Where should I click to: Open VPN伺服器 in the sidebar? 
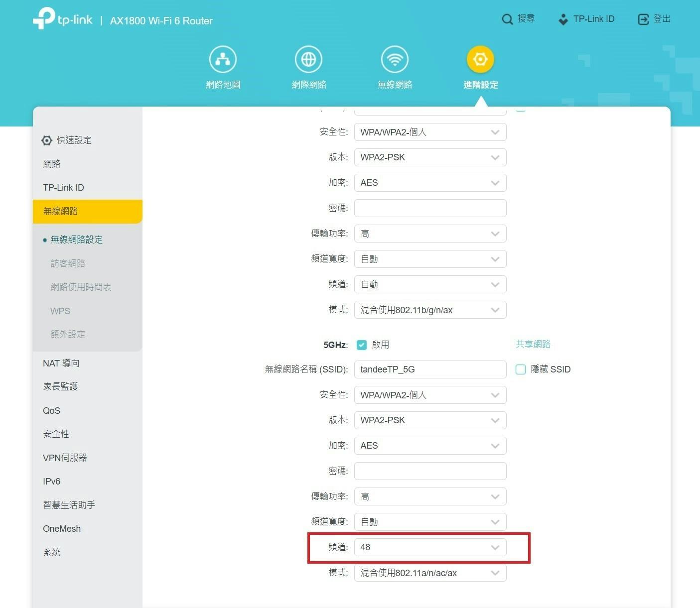point(65,458)
